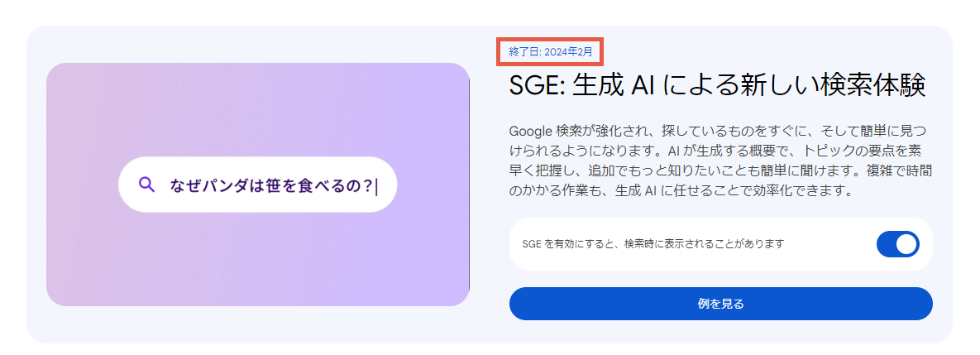Click the 終了日: 2024年2月 label
980x355 pixels.
pos(550,52)
